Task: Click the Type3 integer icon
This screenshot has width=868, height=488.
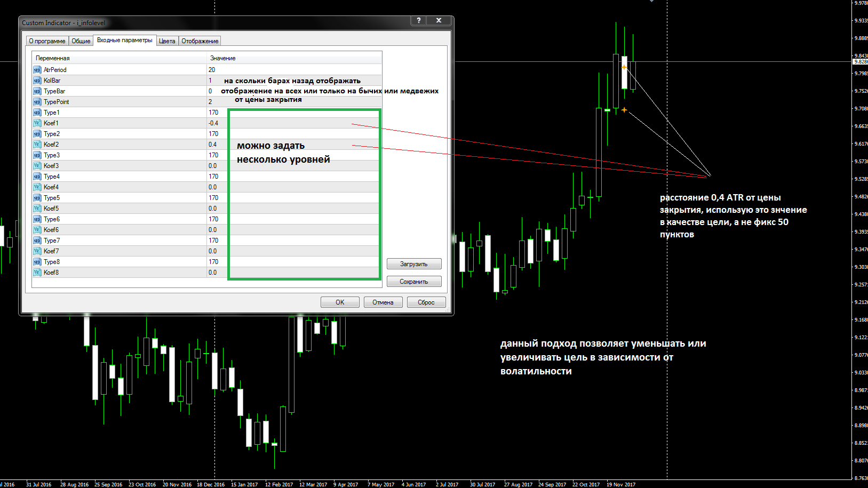Action: (x=37, y=155)
